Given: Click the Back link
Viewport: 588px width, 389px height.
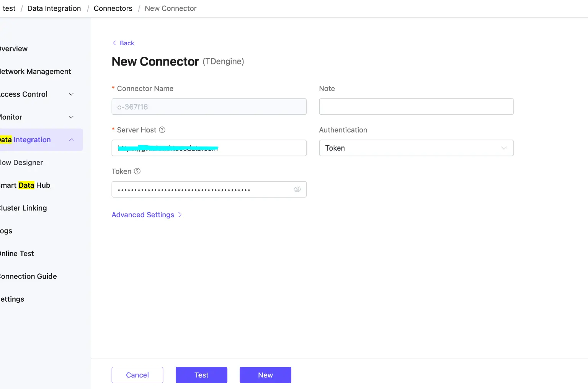Looking at the screenshot, I should (123, 43).
